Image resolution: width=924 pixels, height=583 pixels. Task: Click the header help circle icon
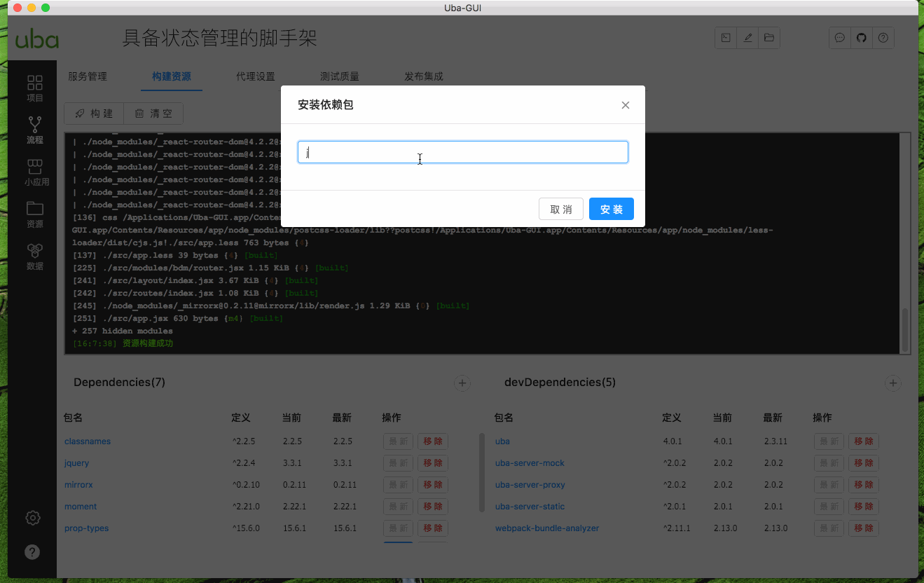point(883,38)
